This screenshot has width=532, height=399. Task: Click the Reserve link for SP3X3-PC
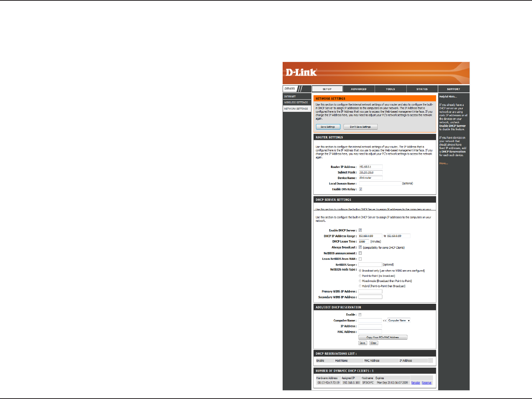pos(427,383)
